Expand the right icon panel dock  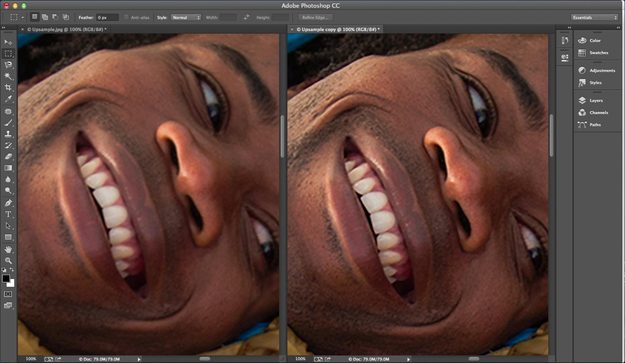618,27
